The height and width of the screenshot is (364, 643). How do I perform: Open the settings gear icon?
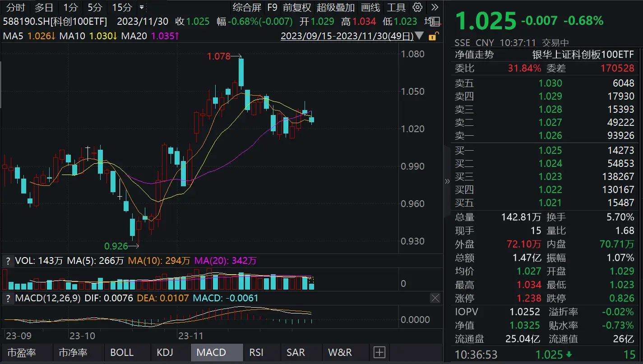(416, 7)
